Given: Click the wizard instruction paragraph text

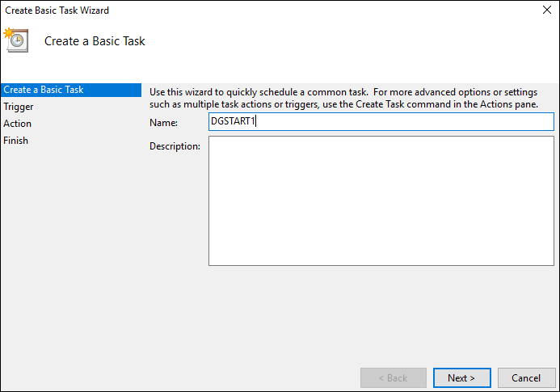Looking at the screenshot, I should click(343, 99).
